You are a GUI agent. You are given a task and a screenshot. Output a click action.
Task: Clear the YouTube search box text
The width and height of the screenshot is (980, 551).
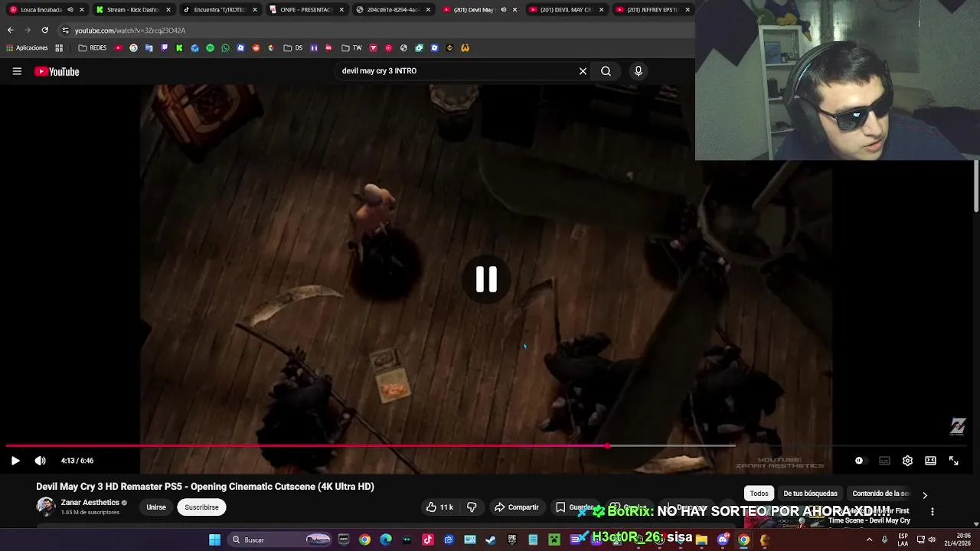point(583,71)
